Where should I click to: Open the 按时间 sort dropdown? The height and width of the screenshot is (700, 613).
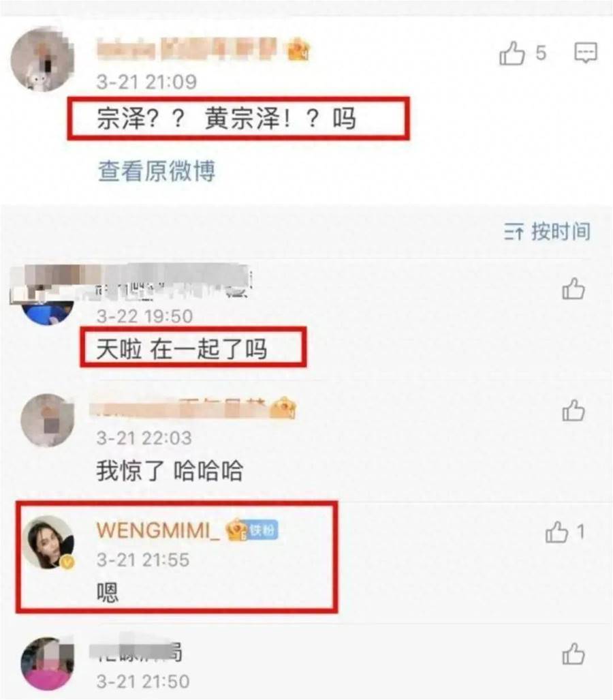(x=548, y=231)
